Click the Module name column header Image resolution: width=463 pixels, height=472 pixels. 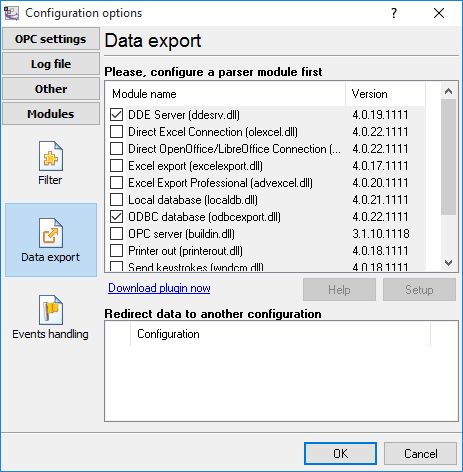(x=225, y=94)
